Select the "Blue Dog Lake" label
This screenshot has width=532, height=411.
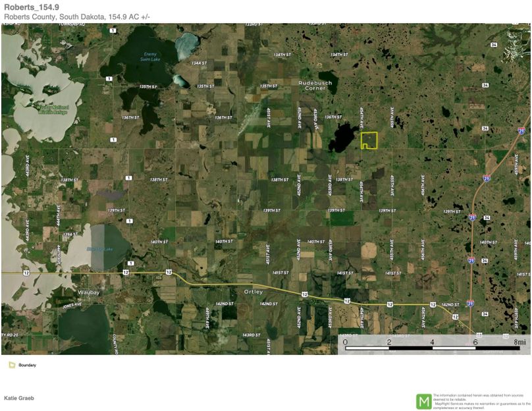pos(99,250)
